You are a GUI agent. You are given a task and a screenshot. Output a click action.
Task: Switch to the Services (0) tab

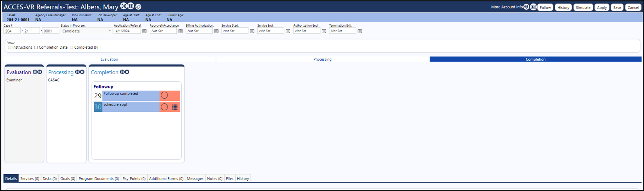pyautogui.click(x=30, y=179)
